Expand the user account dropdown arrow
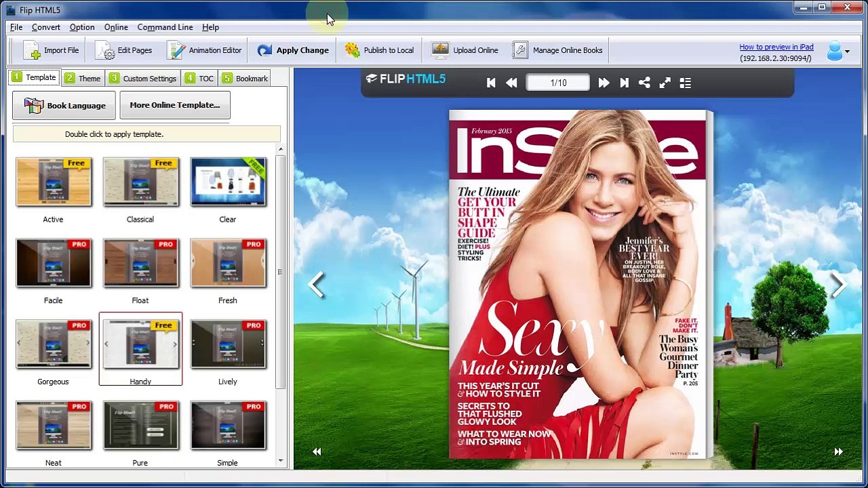The image size is (868, 488). point(847,52)
